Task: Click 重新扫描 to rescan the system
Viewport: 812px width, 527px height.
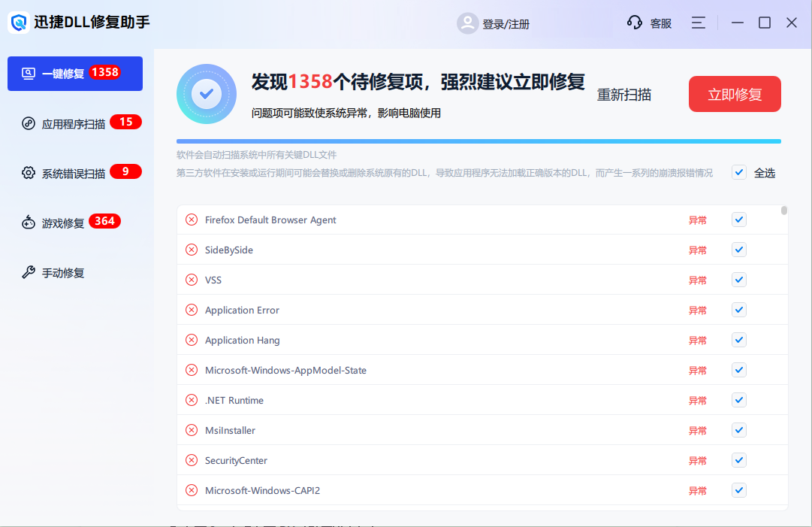Action: click(x=623, y=96)
